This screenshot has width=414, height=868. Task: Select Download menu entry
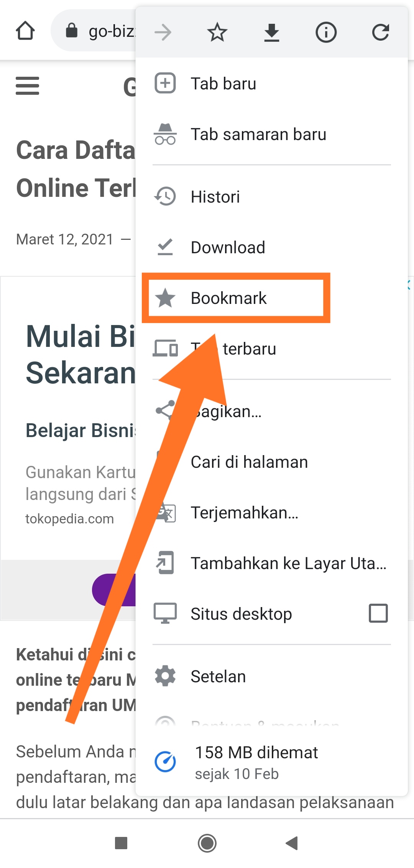[x=272, y=248]
